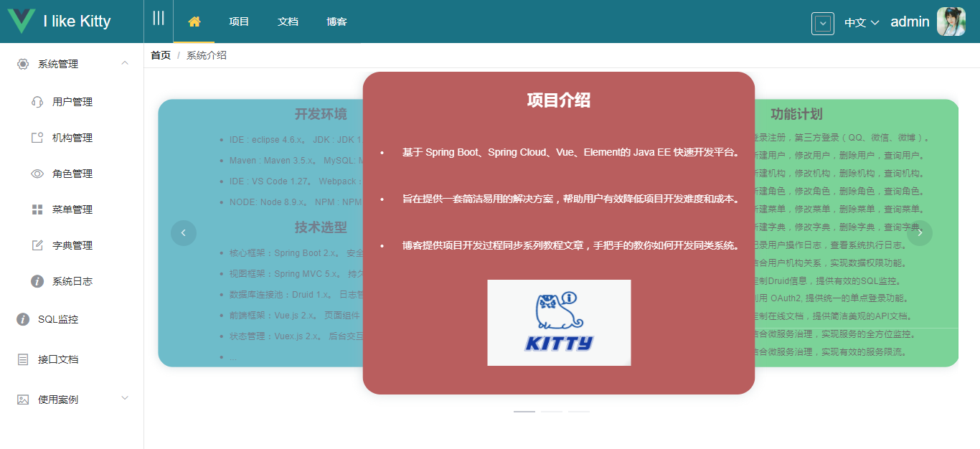
Task: Click the admin avatar picture
Action: [951, 22]
